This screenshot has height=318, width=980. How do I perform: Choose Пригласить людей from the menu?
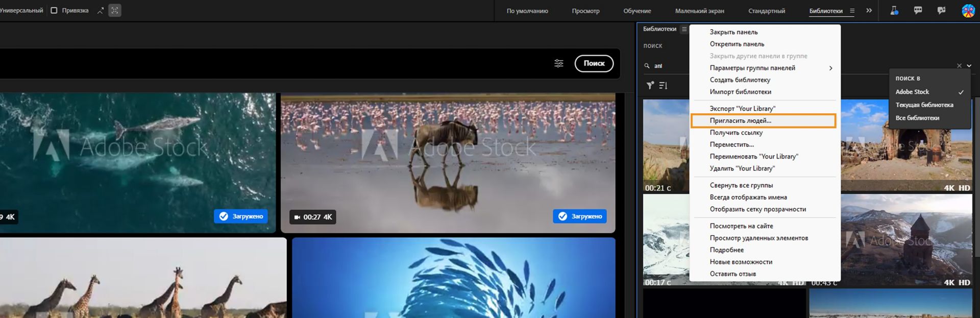(763, 121)
